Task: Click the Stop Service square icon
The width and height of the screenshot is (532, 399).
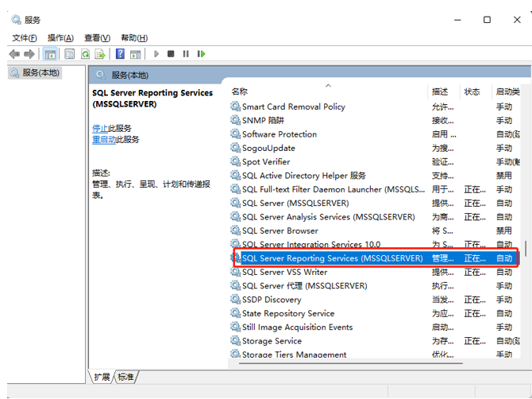Action: coord(171,54)
